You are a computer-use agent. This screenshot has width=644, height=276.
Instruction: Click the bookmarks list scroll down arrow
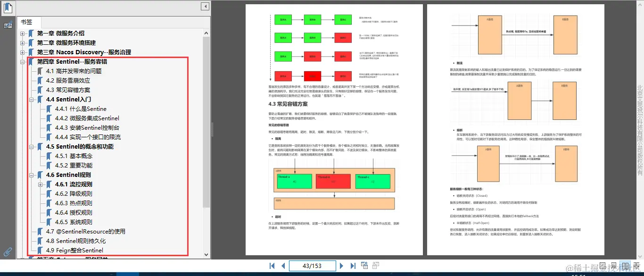(x=206, y=254)
